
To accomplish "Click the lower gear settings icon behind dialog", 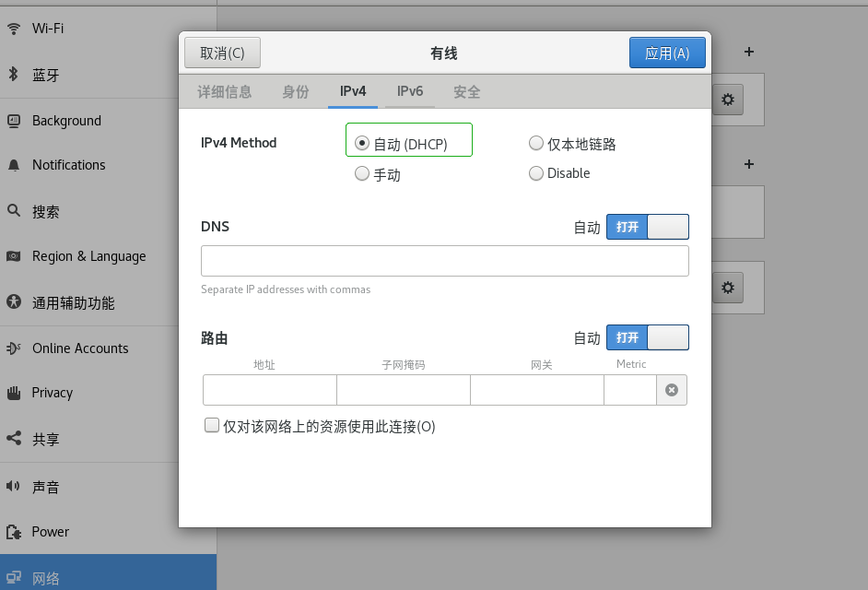I will 727,288.
